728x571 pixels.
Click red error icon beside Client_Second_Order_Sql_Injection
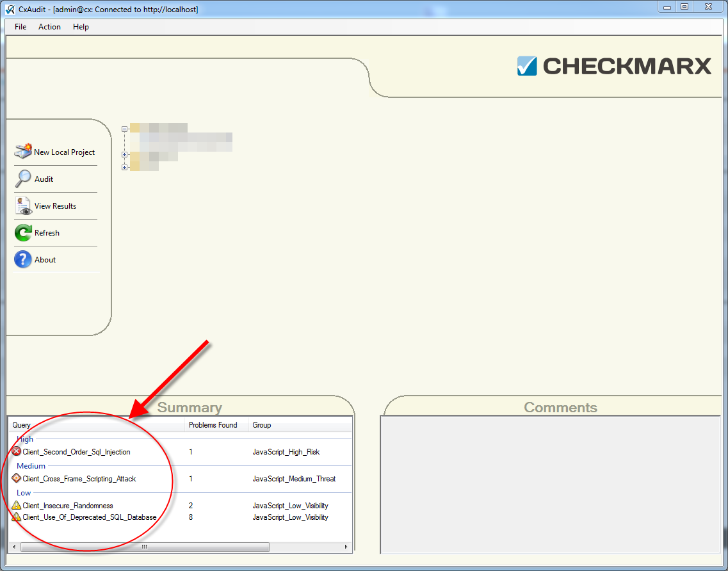(x=16, y=451)
